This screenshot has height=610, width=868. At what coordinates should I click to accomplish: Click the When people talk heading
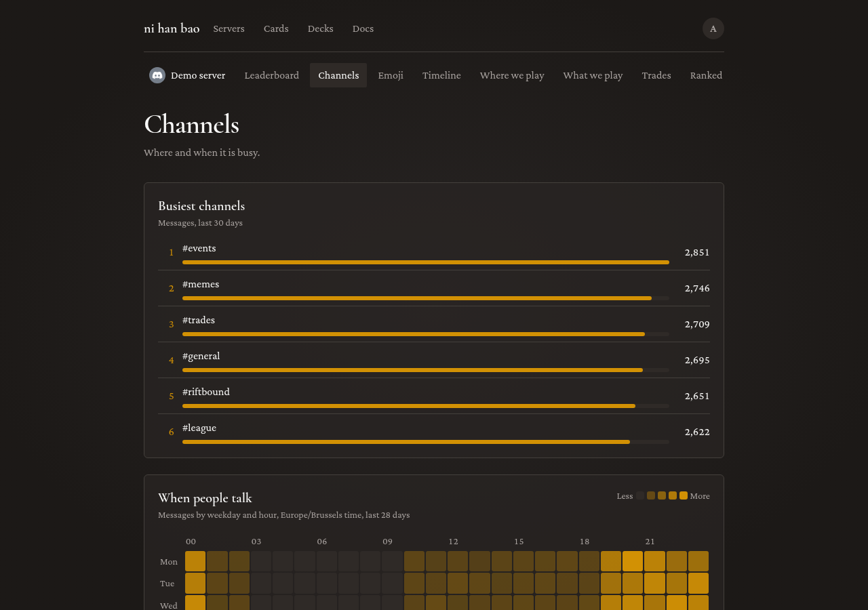(x=205, y=498)
